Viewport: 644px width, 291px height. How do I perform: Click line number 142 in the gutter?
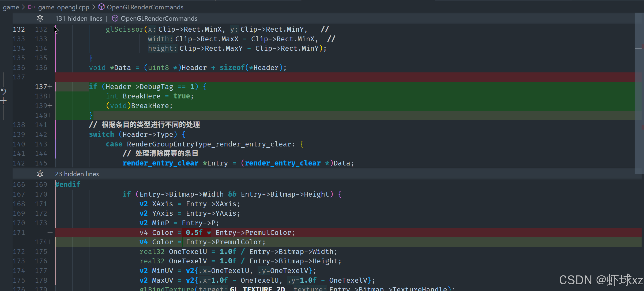19,163
